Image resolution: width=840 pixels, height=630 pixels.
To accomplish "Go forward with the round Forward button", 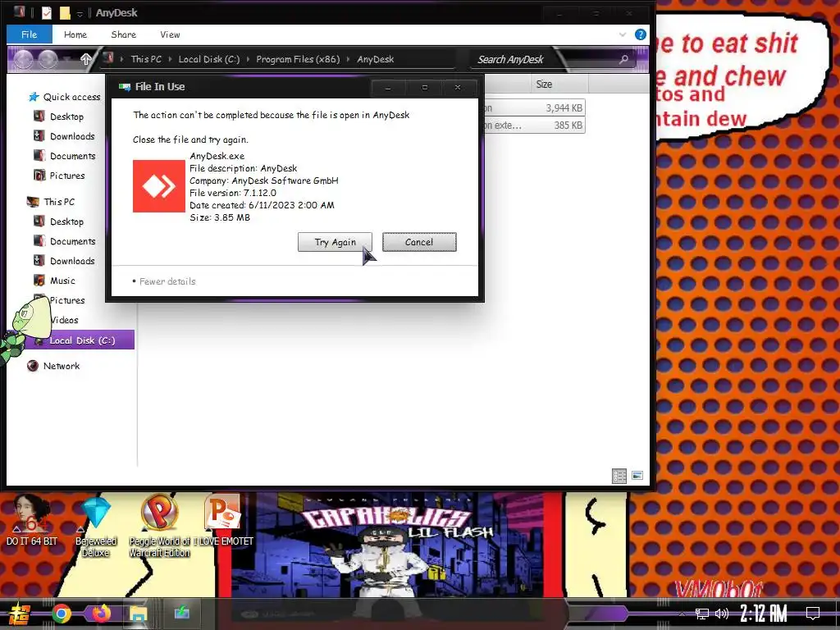I will tap(47, 59).
